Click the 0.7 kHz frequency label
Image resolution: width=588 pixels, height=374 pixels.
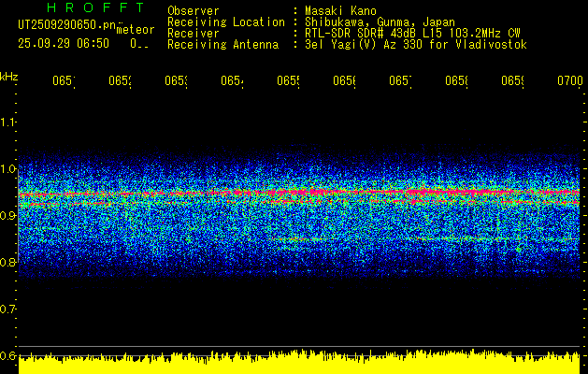point(8,309)
